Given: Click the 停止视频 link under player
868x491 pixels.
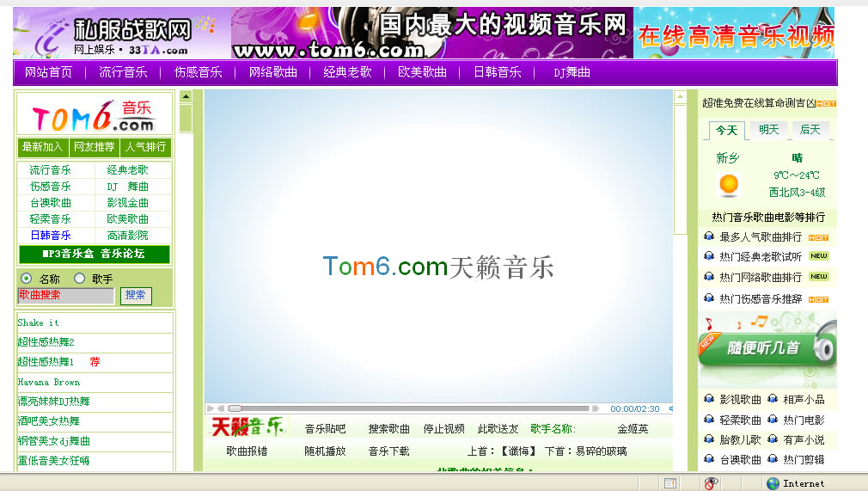Looking at the screenshot, I should click(x=444, y=428).
